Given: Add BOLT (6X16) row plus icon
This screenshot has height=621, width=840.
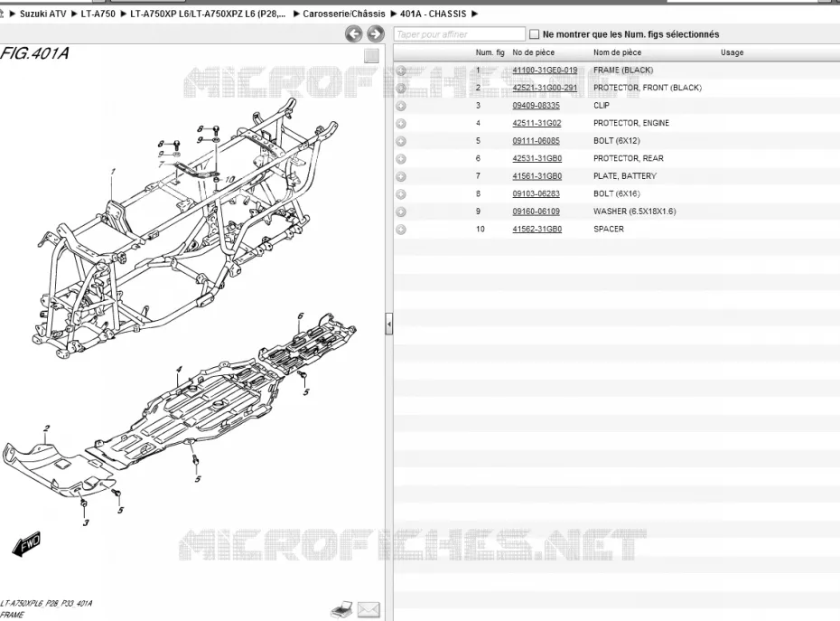Looking at the screenshot, I should [401, 194].
